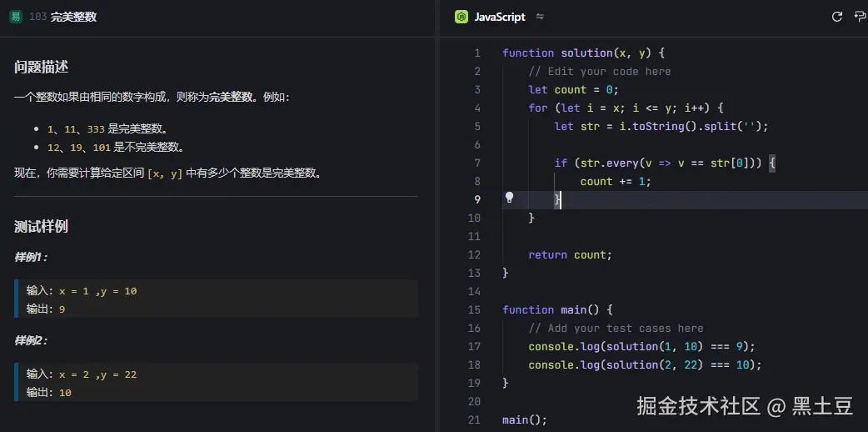This screenshot has width=868, height=432.
Task: Click the for loop code line 4
Action: pos(626,108)
